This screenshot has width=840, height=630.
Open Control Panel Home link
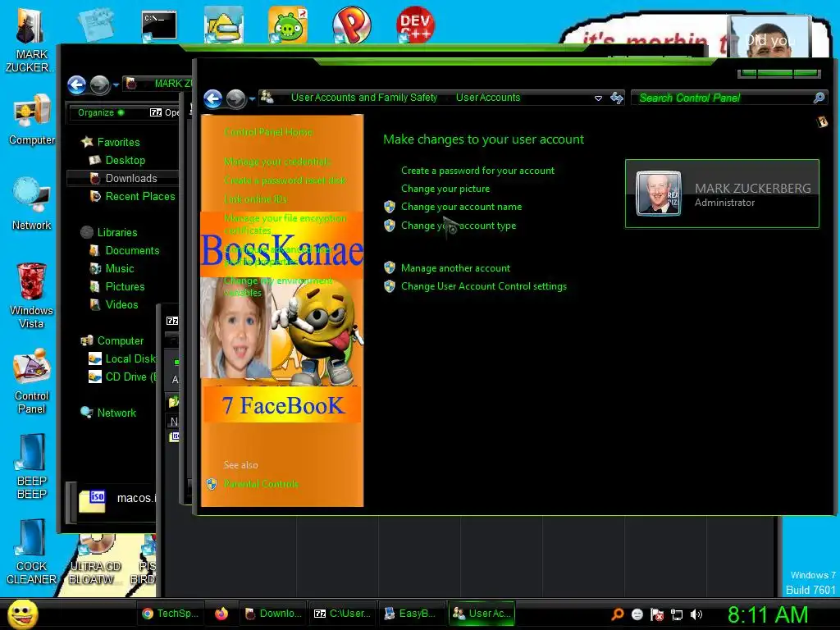click(x=268, y=132)
